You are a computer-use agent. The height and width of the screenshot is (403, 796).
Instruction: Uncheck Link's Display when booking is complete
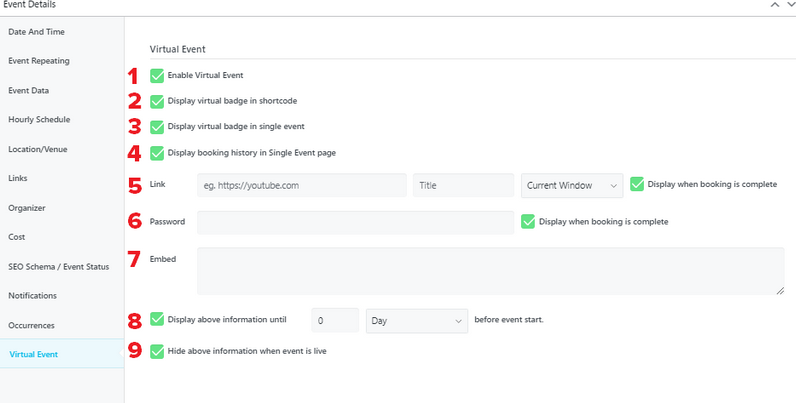tap(637, 184)
